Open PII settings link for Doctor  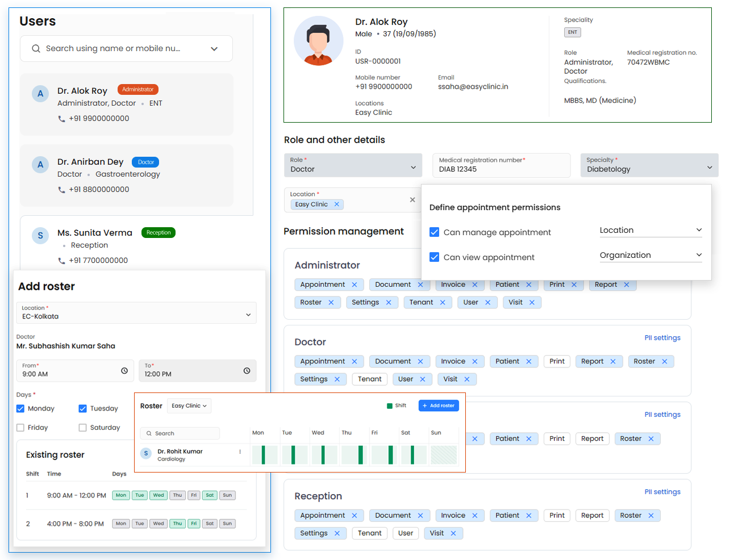pyautogui.click(x=662, y=338)
